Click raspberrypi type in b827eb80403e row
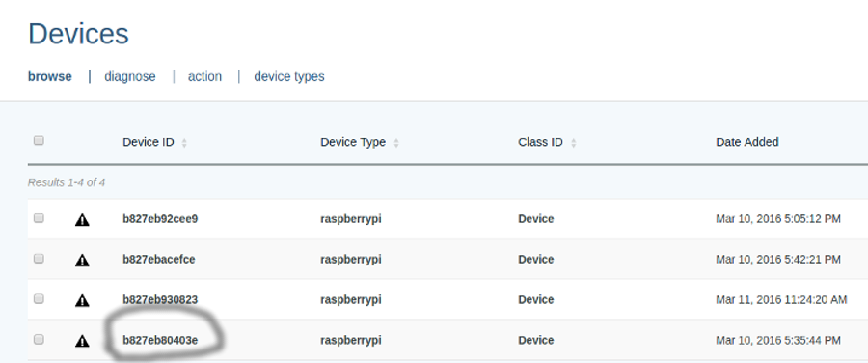Screen dimensions: 868x363 click(x=351, y=340)
